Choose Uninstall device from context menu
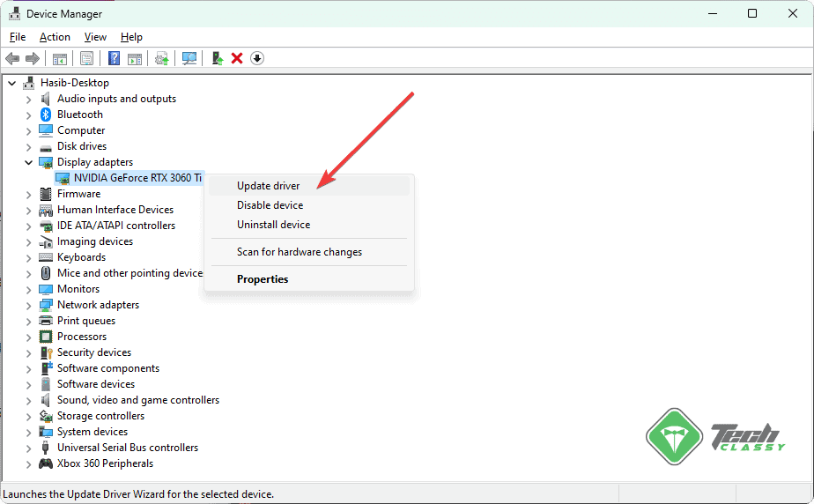 pos(309,225)
